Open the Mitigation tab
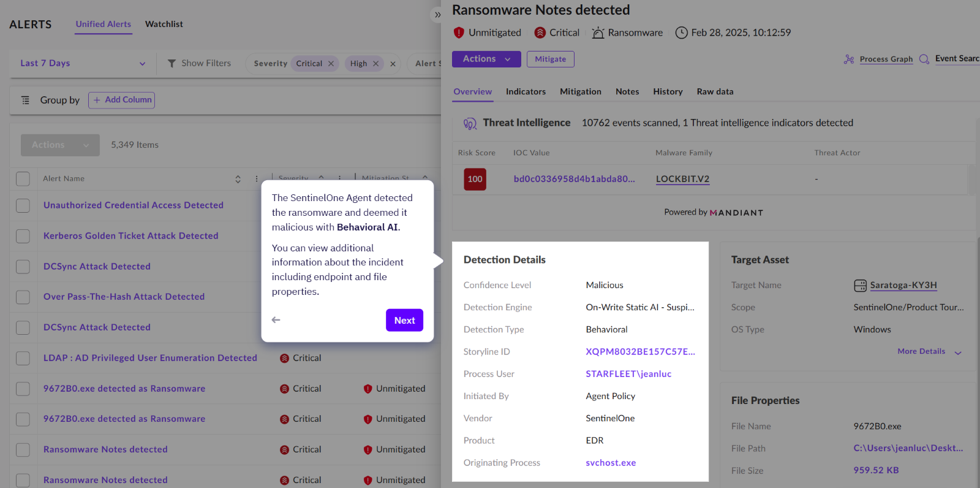This screenshot has height=488, width=980. (581, 92)
